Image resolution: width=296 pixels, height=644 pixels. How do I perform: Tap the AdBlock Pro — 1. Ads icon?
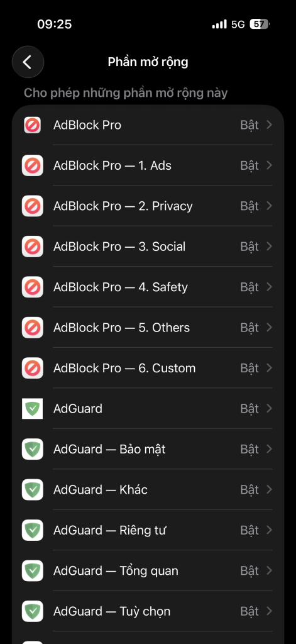[33, 165]
